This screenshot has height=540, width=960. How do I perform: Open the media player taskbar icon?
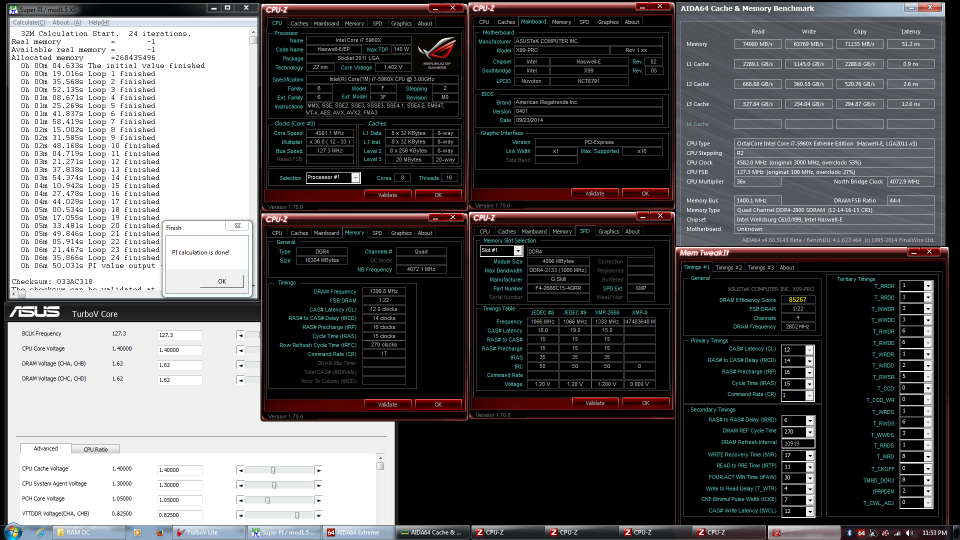[137, 533]
